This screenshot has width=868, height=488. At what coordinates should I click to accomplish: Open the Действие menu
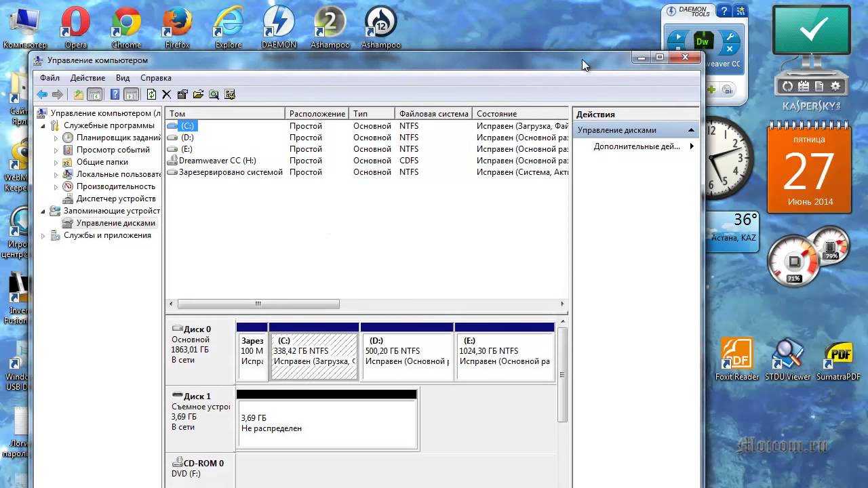[87, 78]
